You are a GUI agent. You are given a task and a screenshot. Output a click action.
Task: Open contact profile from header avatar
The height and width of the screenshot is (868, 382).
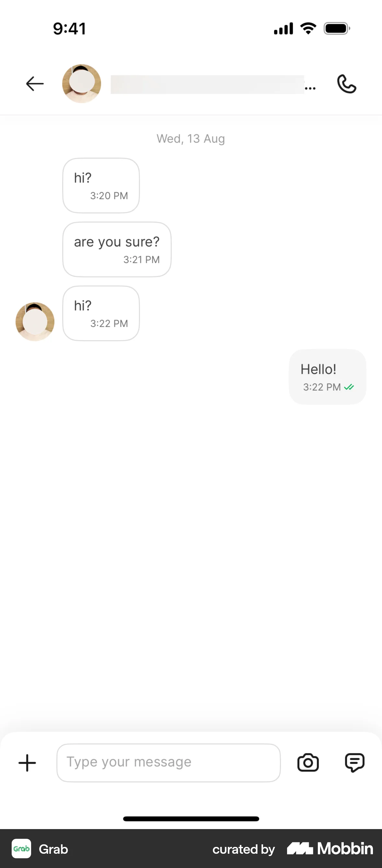pos(82,84)
